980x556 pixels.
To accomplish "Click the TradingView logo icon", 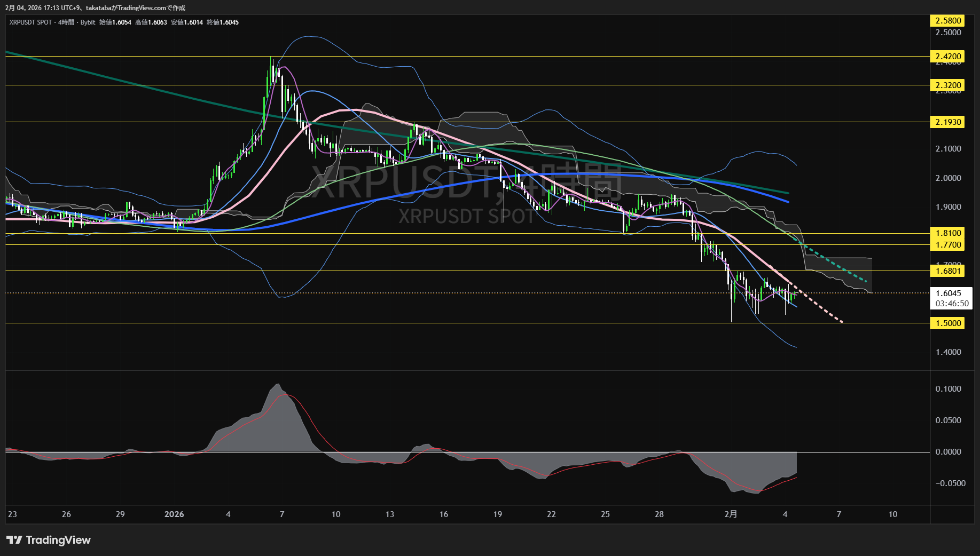I will 14,540.
